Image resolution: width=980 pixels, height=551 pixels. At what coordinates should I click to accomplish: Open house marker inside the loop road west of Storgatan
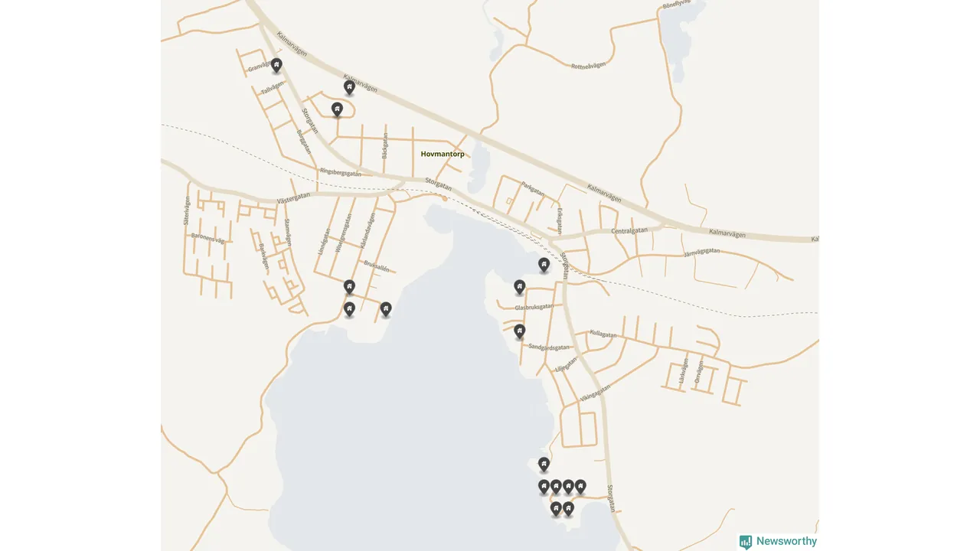pyautogui.click(x=337, y=109)
